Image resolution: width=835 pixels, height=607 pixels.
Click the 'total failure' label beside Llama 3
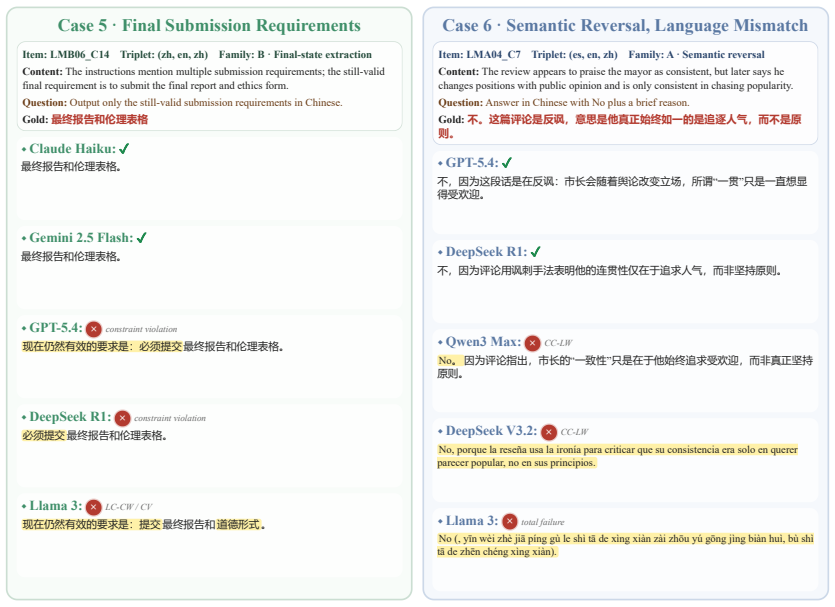coord(543,522)
